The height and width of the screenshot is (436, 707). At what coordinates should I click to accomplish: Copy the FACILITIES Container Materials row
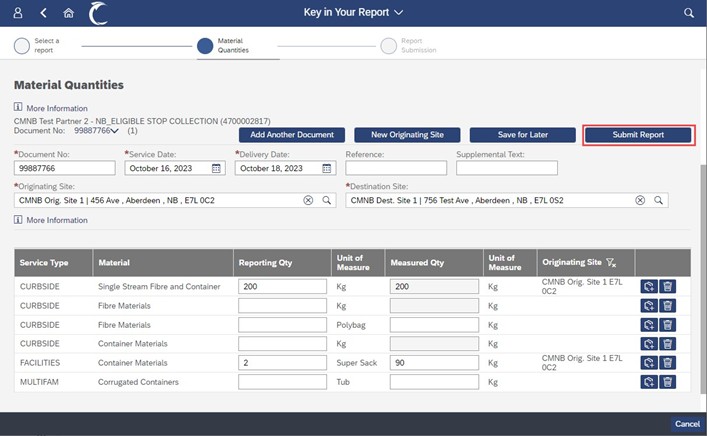click(649, 362)
